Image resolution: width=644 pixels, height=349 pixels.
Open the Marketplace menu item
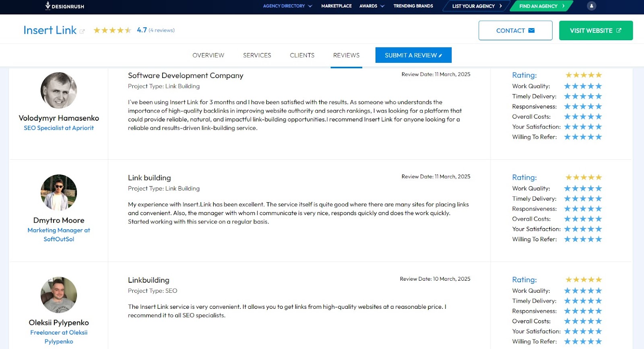pyautogui.click(x=336, y=6)
